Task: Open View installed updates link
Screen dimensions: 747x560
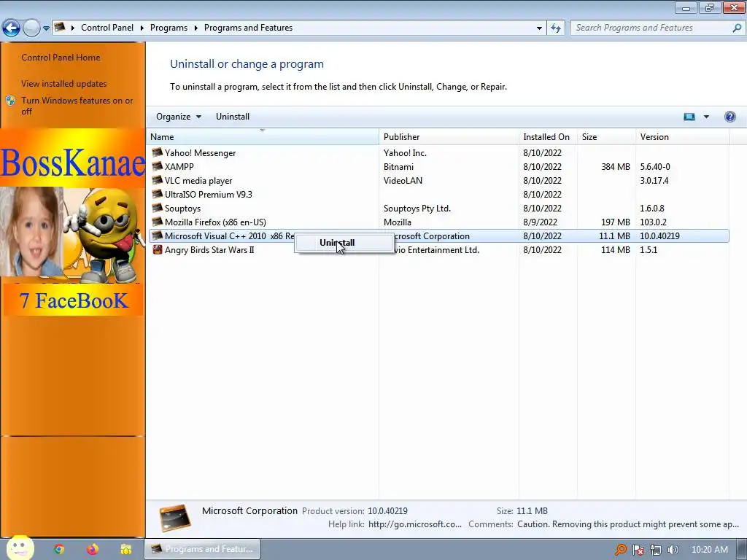Action: (x=64, y=83)
